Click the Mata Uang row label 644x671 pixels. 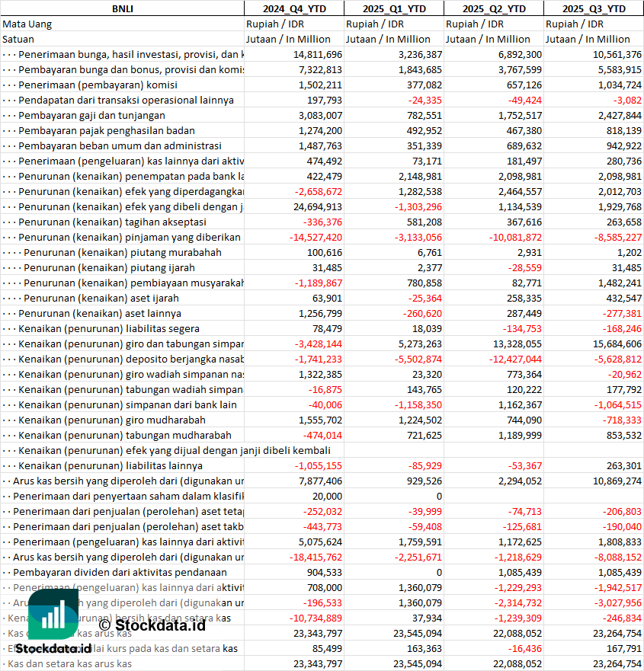[x=27, y=24]
